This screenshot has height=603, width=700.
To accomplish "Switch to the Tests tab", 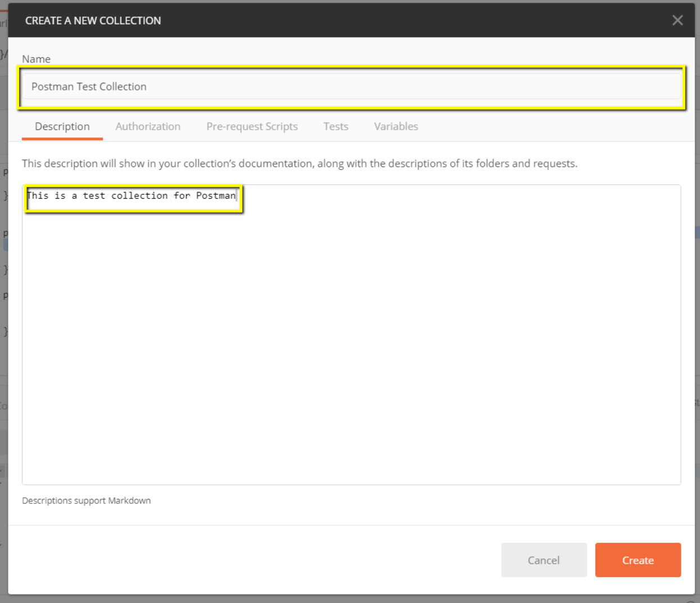I will tap(336, 127).
